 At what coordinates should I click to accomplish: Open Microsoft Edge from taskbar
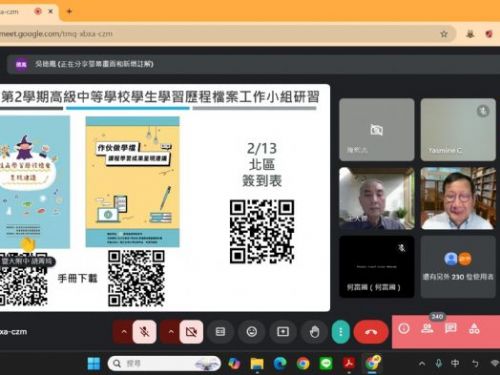click(x=280, y=363)
